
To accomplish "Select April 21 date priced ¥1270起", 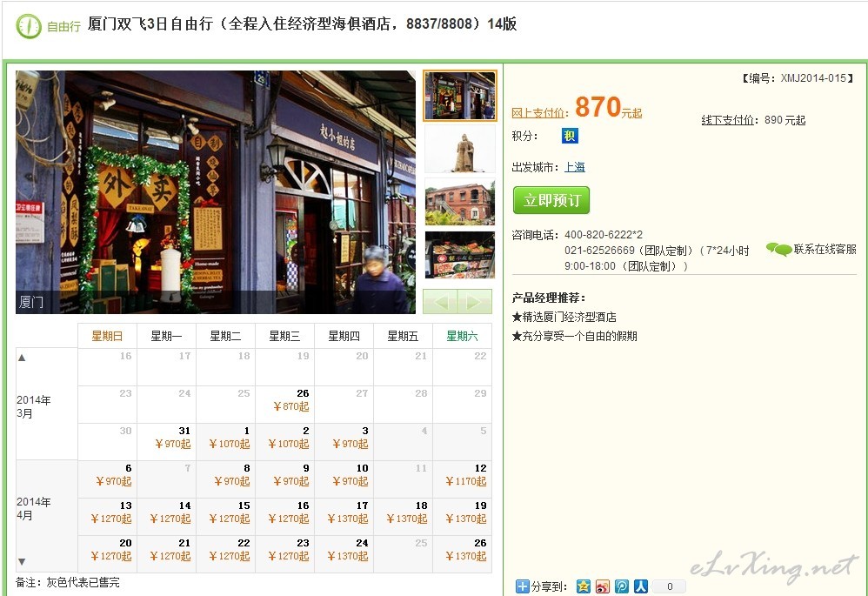I will point(167,554).
